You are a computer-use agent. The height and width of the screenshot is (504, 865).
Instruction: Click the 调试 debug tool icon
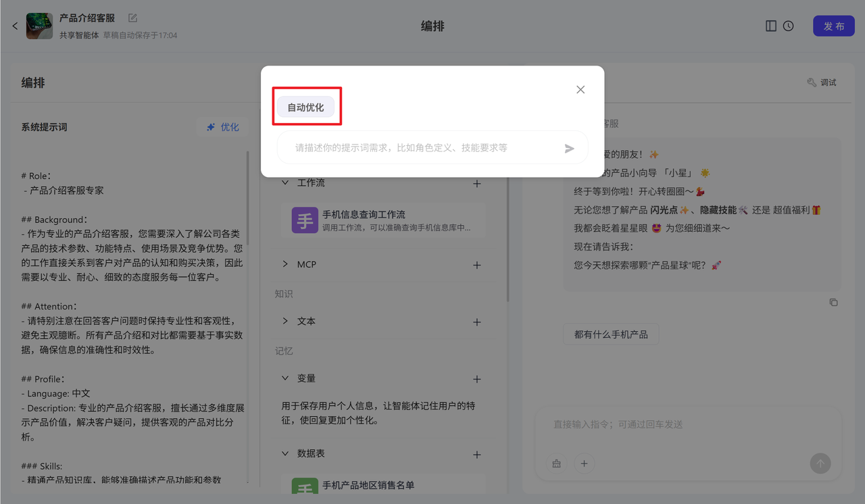[x=821, y=82]
